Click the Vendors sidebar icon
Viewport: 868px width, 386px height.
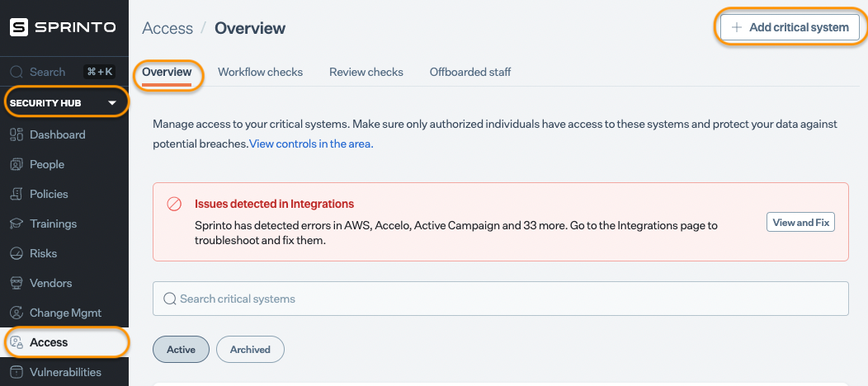click(17, 283)
